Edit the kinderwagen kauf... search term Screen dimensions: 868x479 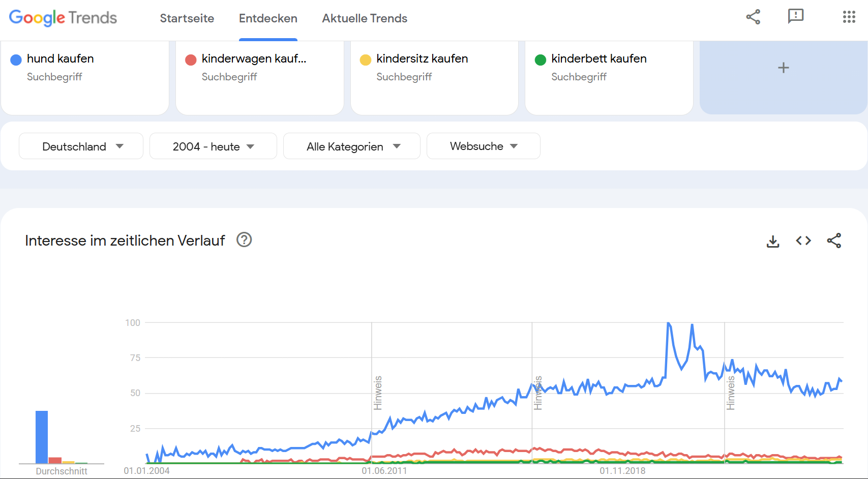click(x=254, y=59)
